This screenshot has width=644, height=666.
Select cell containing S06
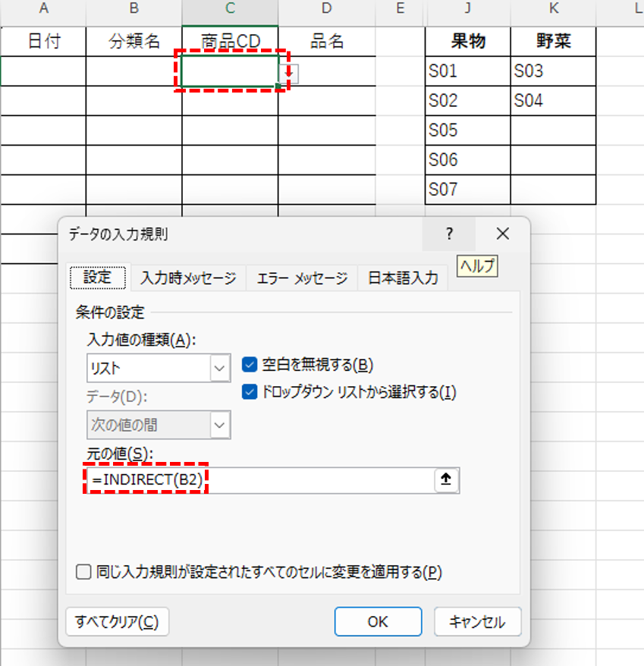coord(467,160)
